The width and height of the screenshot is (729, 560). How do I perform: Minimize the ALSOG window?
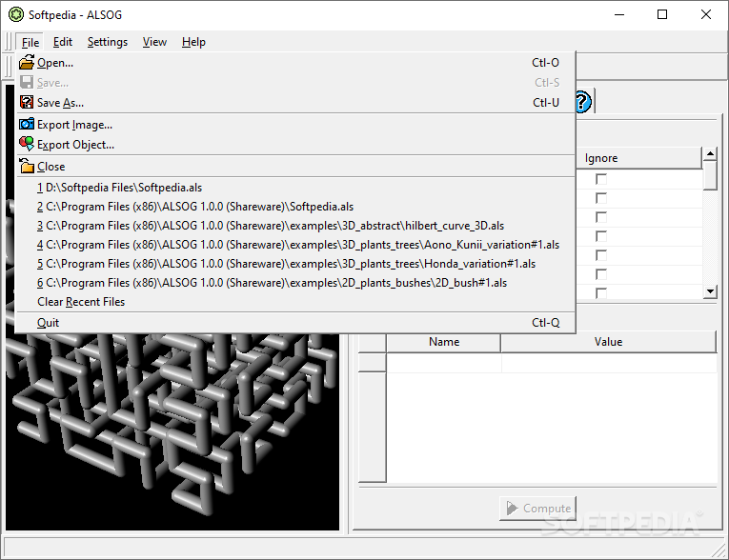point(619,14)
